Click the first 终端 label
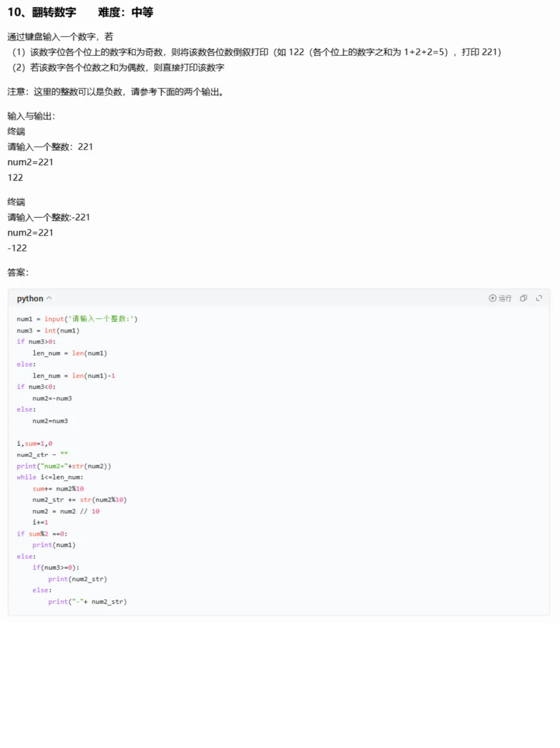The width and height of the screenshot is (560, 748). (x=16, y=131)
